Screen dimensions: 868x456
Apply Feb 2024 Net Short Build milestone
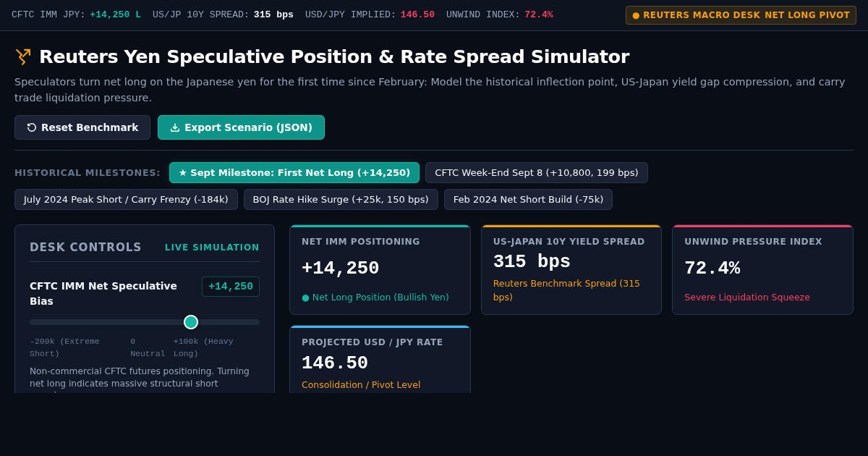click(528, 199)
